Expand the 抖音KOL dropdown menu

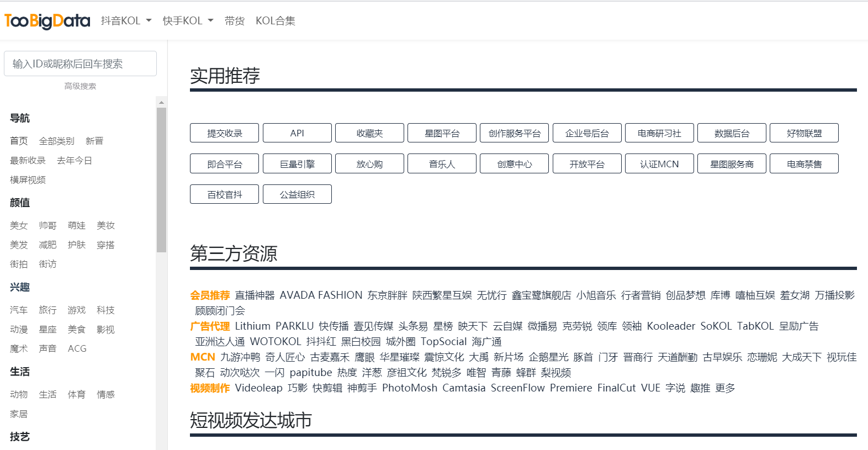(126, 21)
